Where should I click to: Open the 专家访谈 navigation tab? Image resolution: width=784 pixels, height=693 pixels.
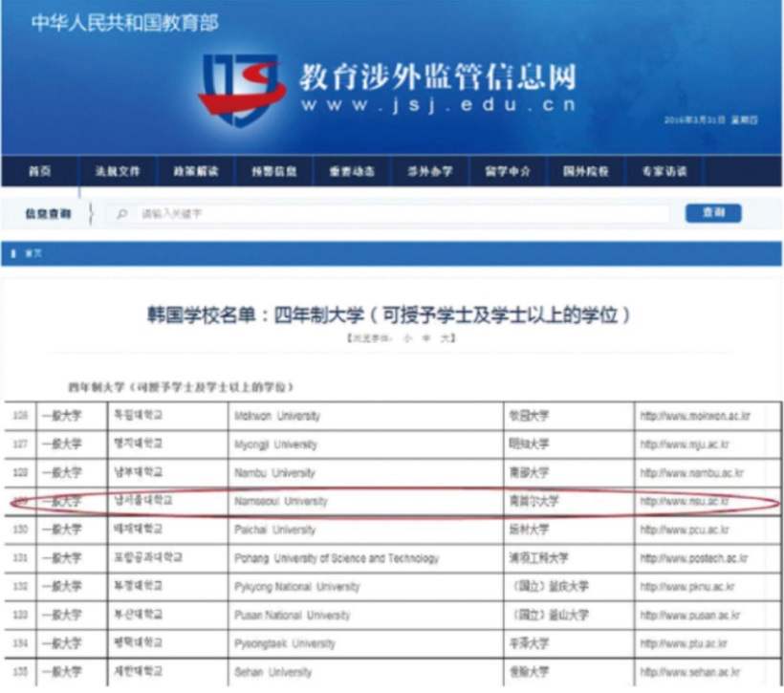[x=664, y=171]
